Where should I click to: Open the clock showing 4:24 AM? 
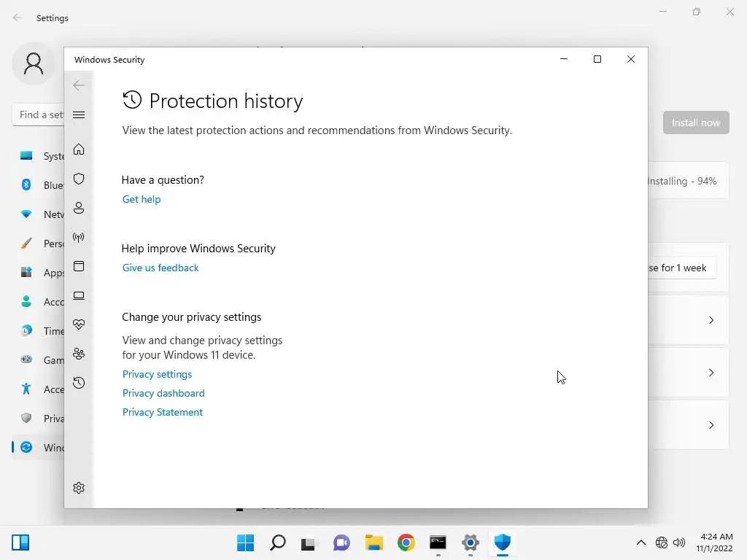point(714,542)
